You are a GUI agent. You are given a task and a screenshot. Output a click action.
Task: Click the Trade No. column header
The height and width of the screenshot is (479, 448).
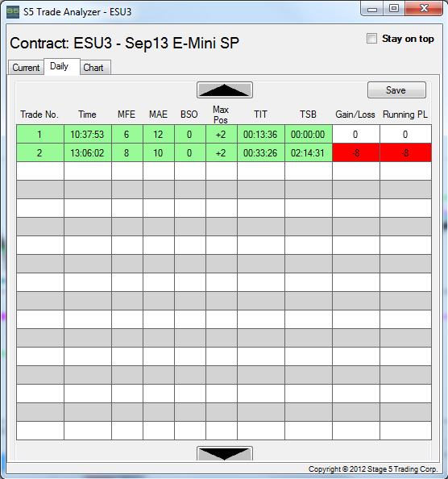tap(39, 115)
